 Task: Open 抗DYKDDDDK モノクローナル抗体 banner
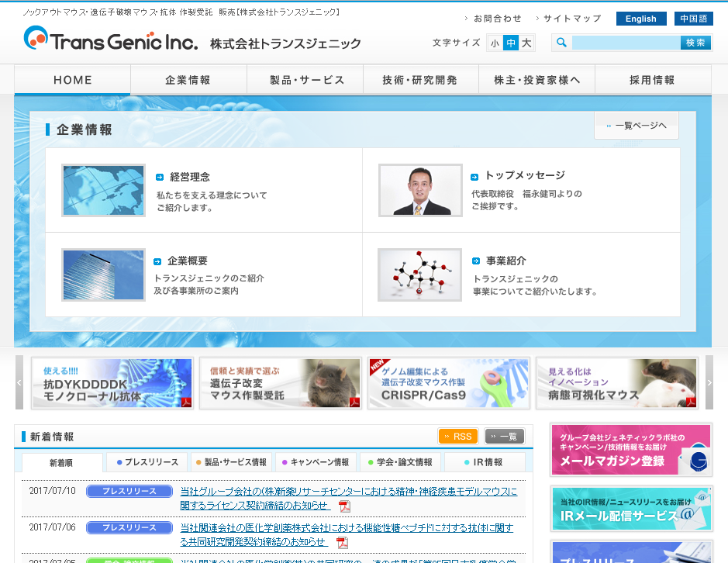tap(112, 383)
